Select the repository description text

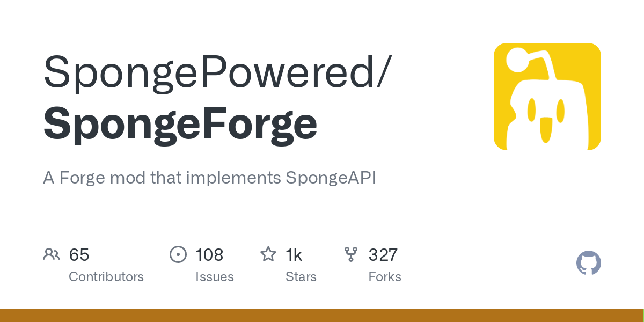tap(209, 178)
